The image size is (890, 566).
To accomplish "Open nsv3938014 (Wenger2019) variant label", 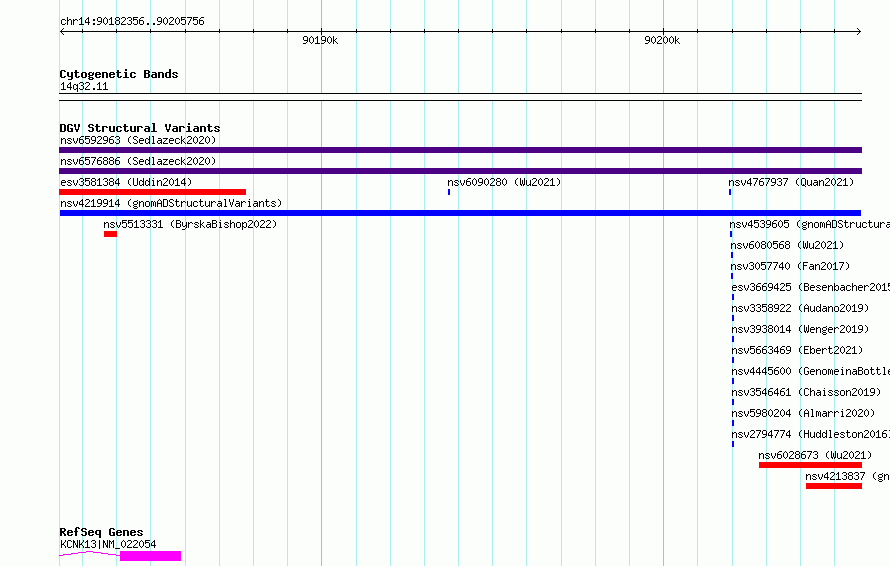I will [x=800, y=329].
